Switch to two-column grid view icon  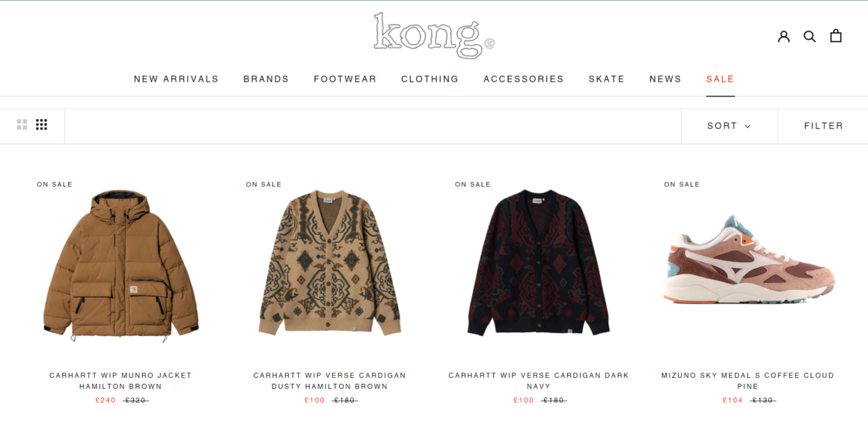pos(22,125)
